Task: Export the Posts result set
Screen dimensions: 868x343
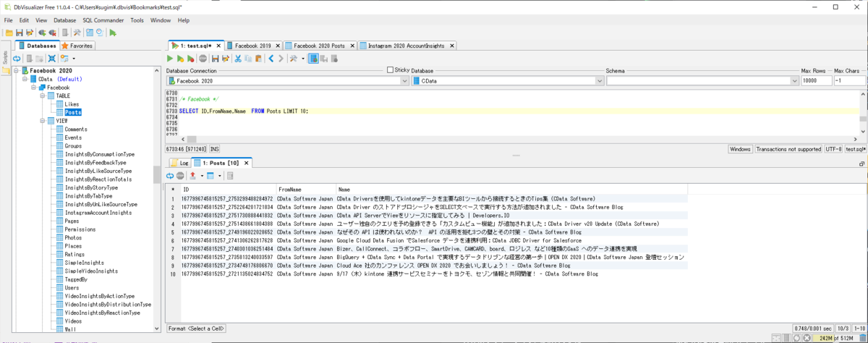Action: click(x=192, y=176)
